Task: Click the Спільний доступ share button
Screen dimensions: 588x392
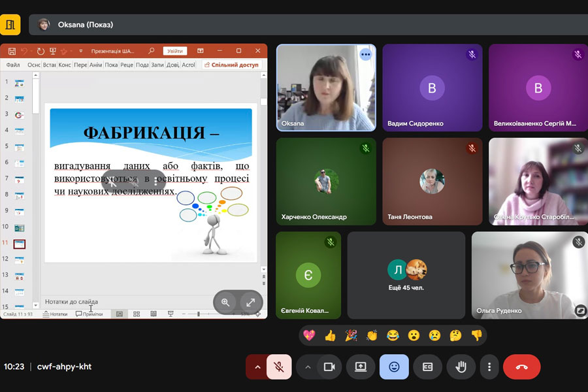Action: point(232,65)
